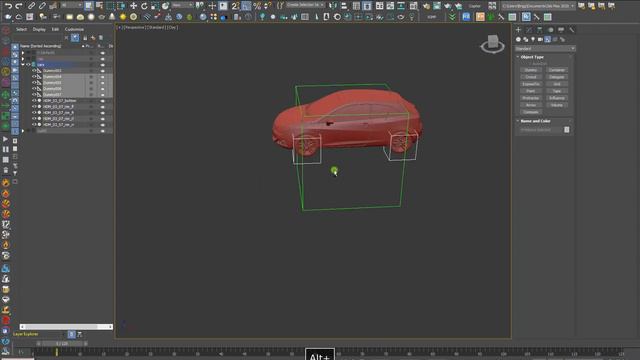640x360 pixels.
Task: Click the lock icon in scene explorer toolbar
Action: (85, 38)
